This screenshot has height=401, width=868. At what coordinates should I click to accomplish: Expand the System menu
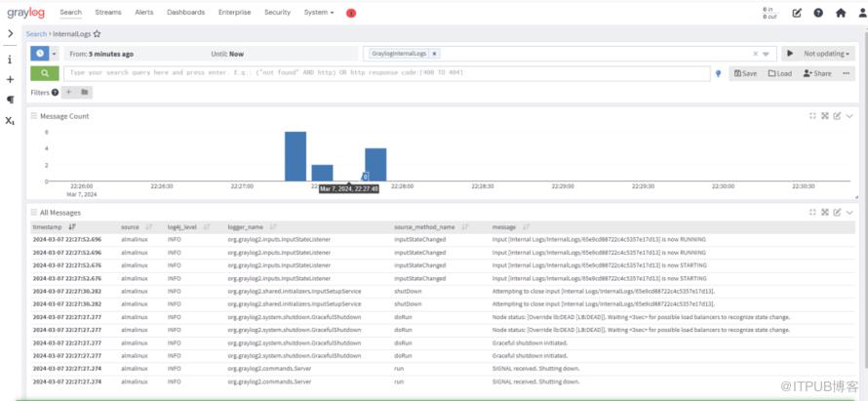click(318, 13)
